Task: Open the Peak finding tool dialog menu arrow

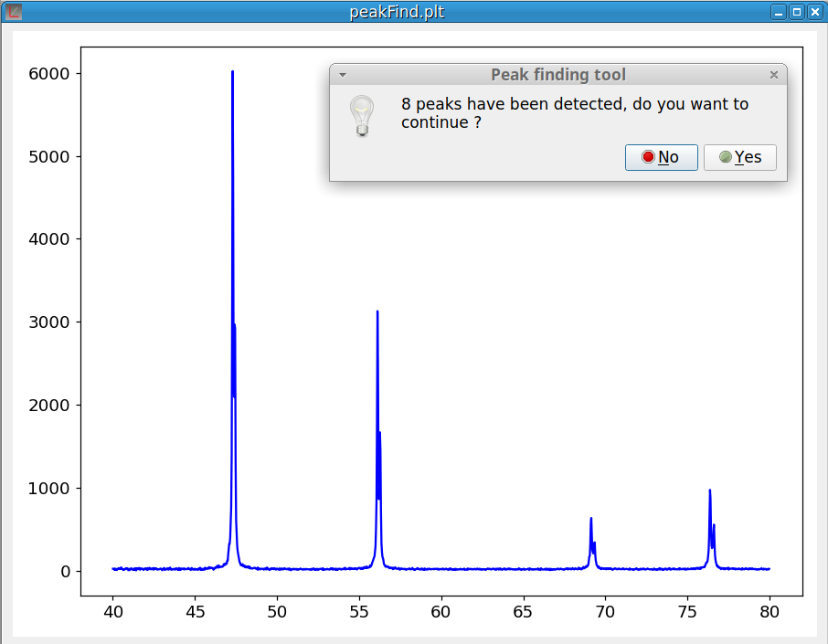Action: (x=343, y=75)
